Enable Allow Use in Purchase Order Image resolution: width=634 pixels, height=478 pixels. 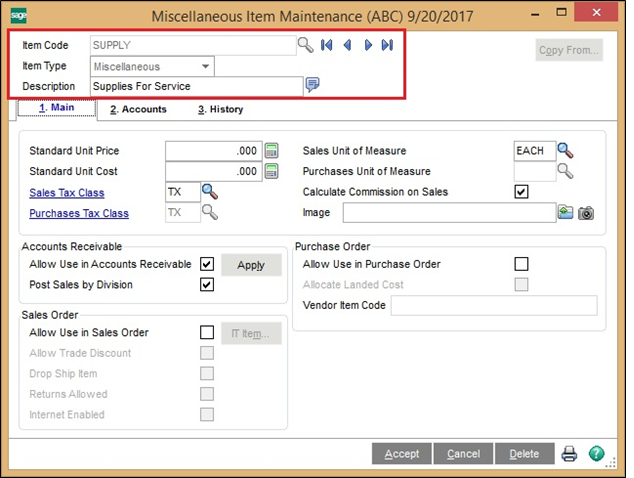point(521,264)
